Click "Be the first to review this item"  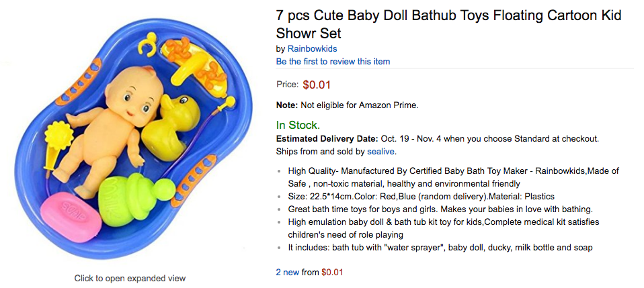(333, 61)
